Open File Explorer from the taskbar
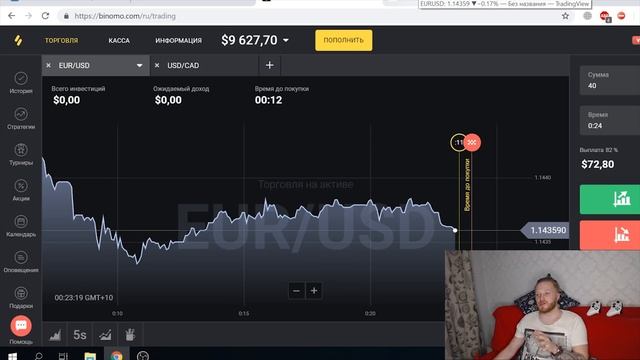This screenshot has height=360, width=640. click(90, 356)
